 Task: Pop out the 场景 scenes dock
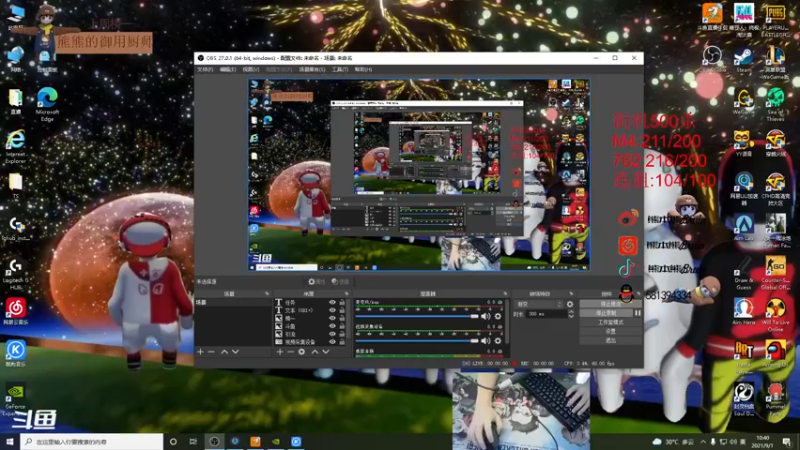coord(267,294)
